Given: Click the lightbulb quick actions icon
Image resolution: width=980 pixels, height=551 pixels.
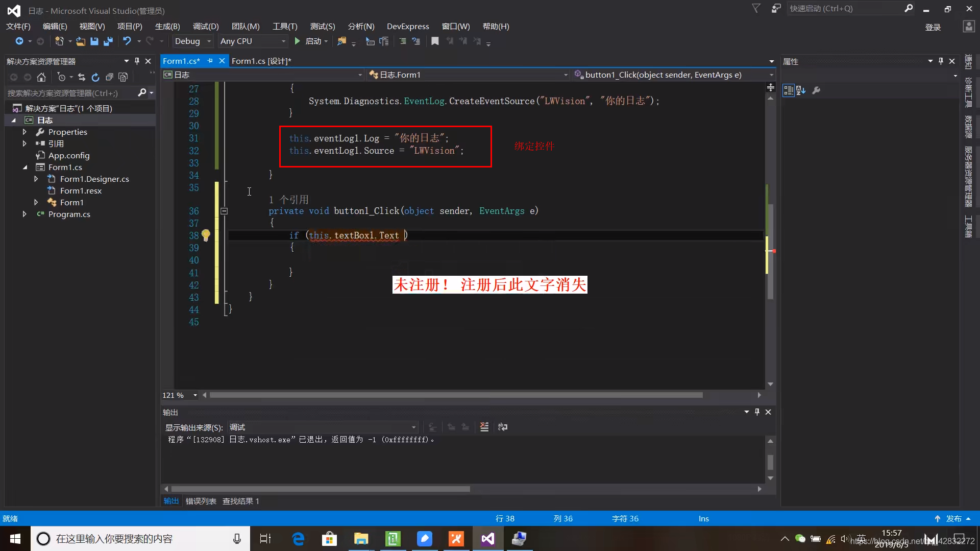Looking at the screenshot, I should click(x=206, y=235).
